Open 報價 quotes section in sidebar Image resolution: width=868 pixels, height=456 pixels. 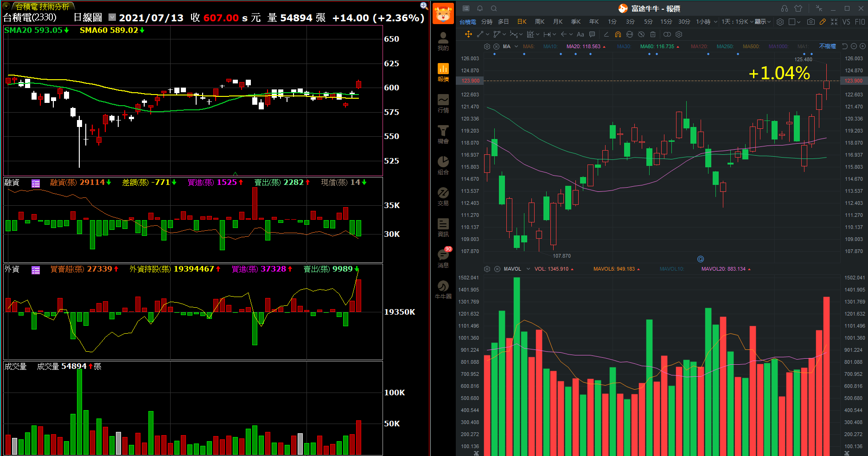(x=443, y=72)
